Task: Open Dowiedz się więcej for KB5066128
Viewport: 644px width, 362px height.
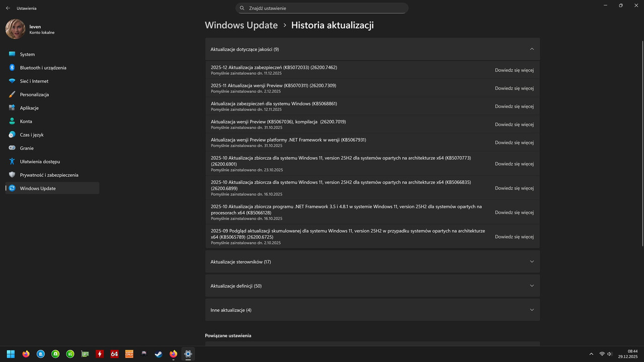Action: point(514,212)
